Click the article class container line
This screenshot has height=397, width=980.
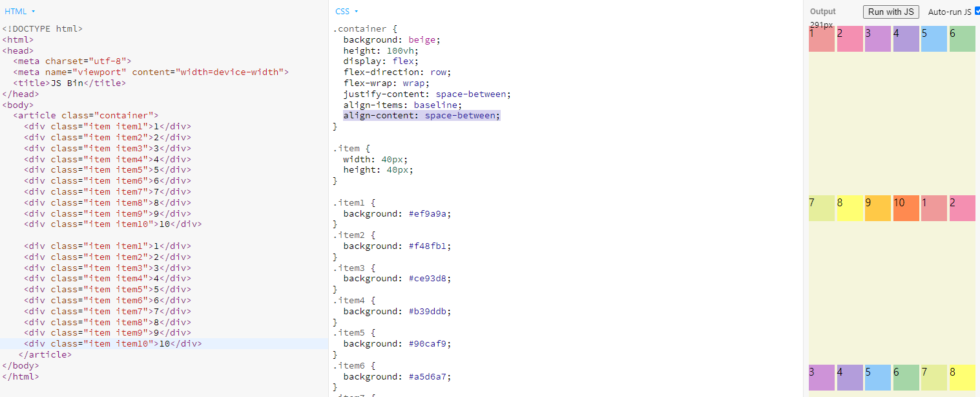coord(86,116)
